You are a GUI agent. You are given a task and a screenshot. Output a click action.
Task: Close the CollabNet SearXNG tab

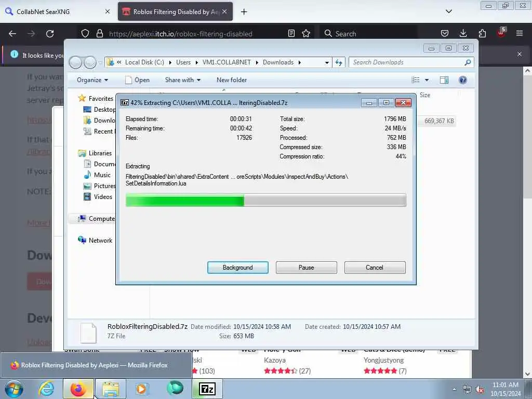108,11
